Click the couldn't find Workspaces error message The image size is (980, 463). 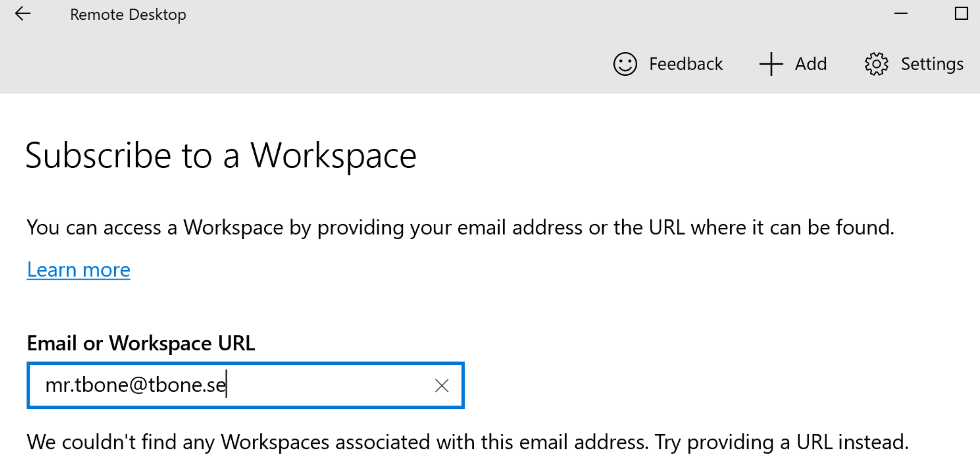[467, 442]
